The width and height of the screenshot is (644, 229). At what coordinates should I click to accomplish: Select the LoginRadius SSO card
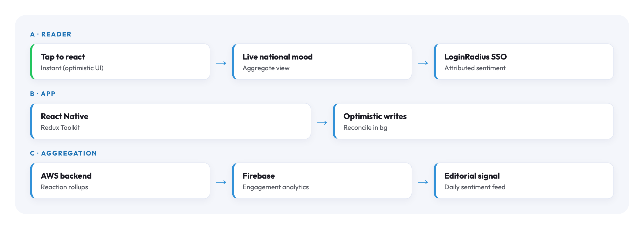(524, 62)
